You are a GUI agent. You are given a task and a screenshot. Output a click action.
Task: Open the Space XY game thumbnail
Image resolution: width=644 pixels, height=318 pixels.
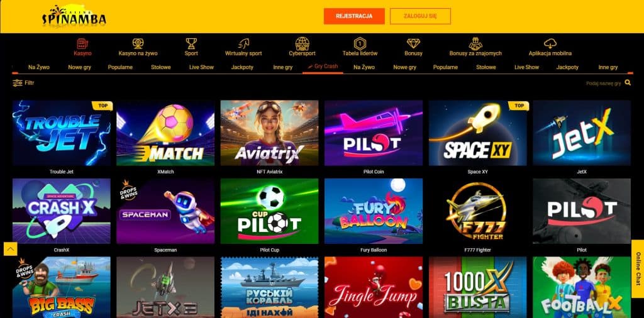click(478, 133)
